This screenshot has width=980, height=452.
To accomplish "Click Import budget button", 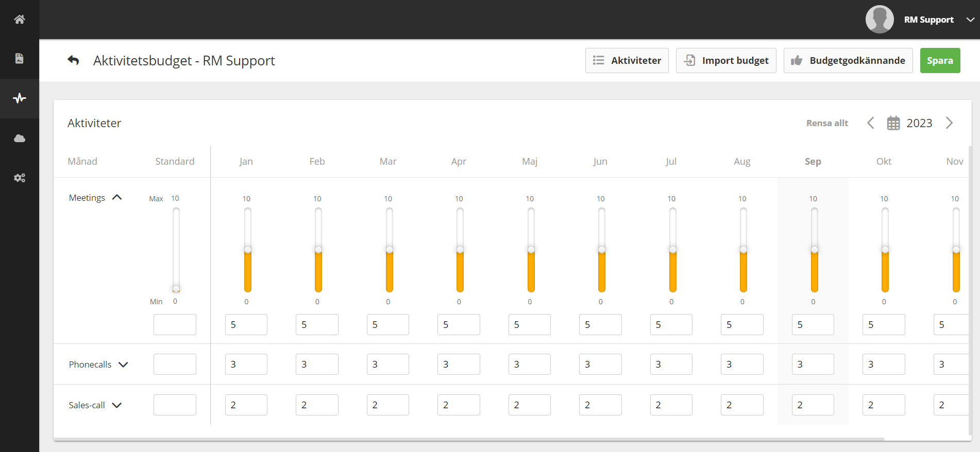I will [x=725, y=60].
